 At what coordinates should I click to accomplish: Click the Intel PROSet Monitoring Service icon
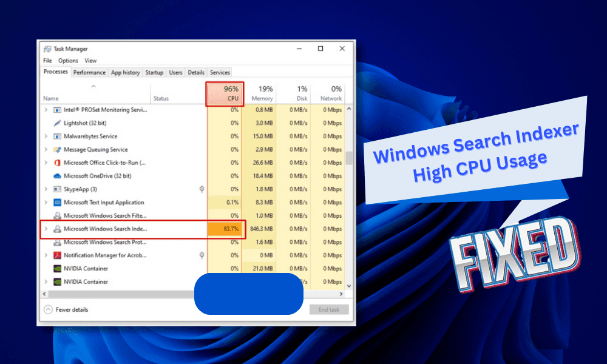57,110
